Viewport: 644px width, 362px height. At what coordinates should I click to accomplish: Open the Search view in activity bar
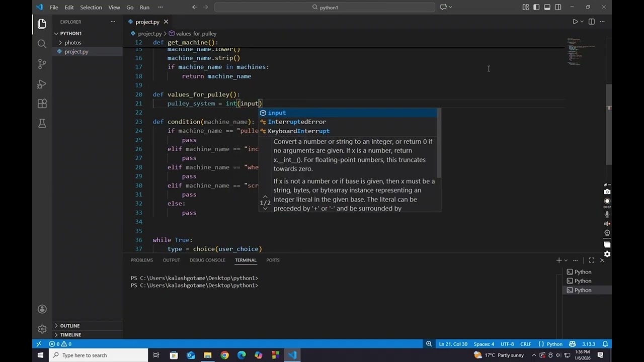[x=42, y=44]
